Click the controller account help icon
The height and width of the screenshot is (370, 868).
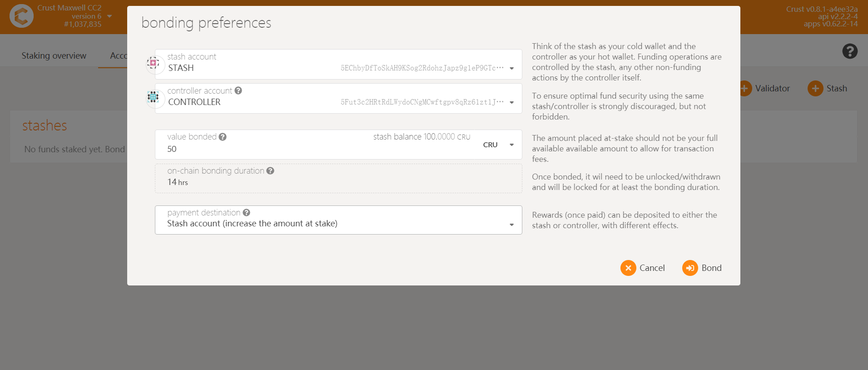[x=238, y=91]
